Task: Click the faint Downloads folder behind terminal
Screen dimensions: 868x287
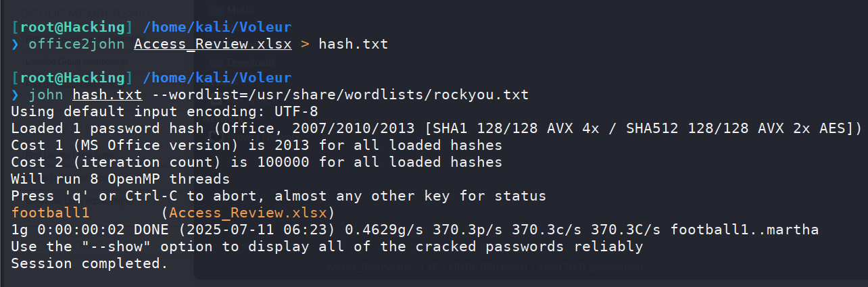Action: 242,62
